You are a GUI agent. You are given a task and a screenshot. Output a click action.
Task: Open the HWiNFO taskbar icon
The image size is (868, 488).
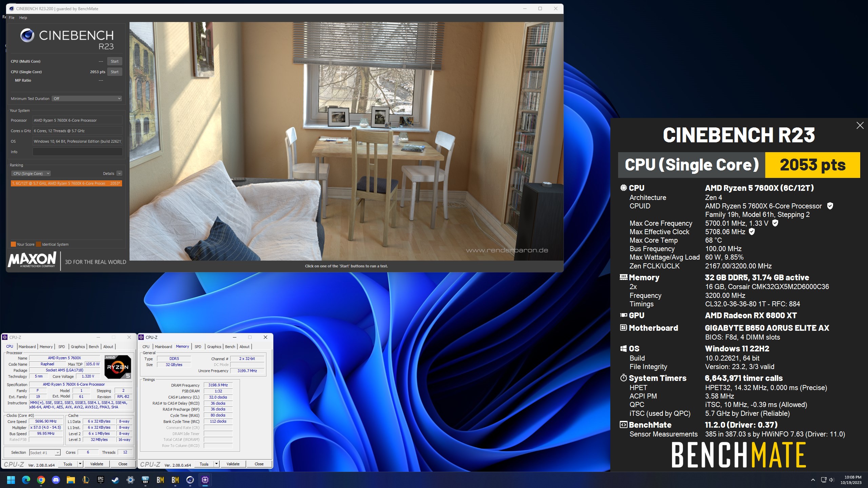145,480
